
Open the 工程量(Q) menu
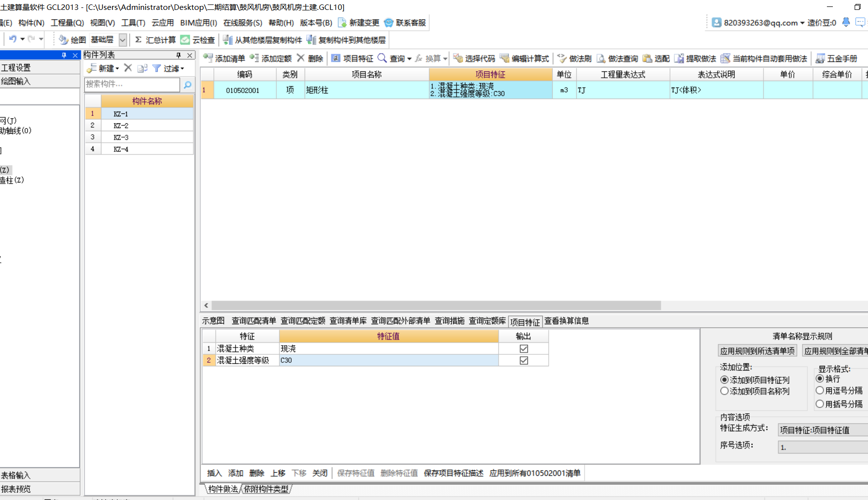click(x=67, y=23)
